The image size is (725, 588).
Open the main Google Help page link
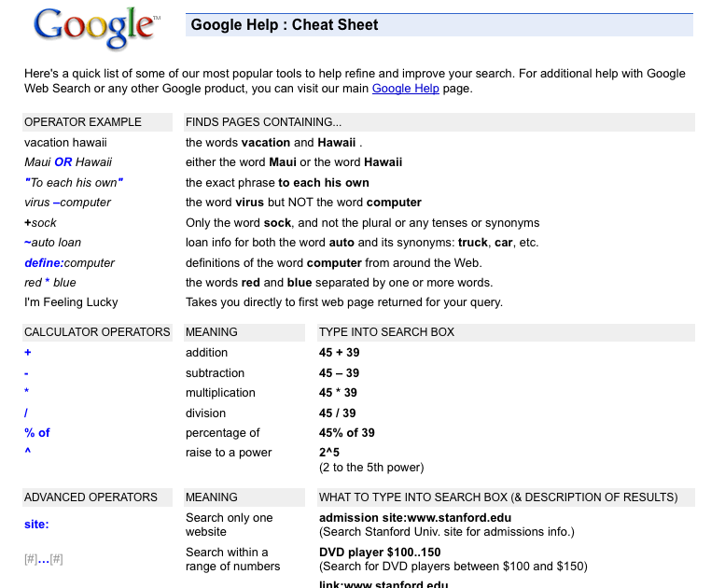[405, 89]
